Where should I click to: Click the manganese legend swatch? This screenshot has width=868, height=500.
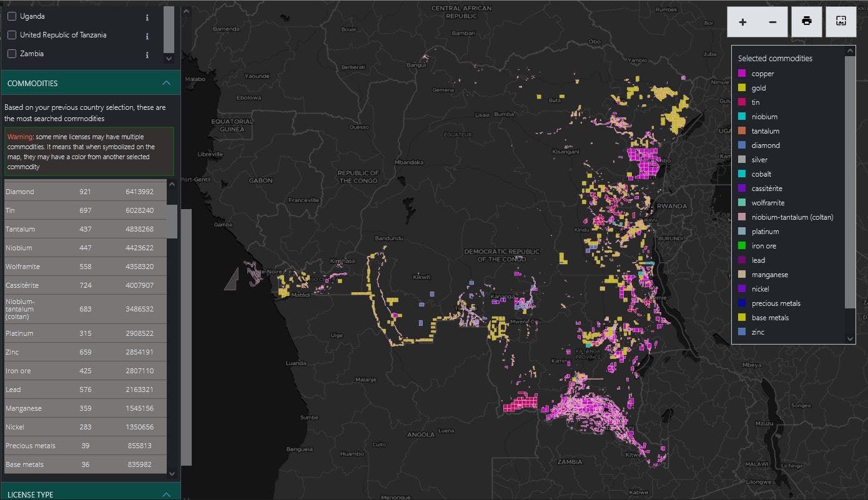point(742,275)
